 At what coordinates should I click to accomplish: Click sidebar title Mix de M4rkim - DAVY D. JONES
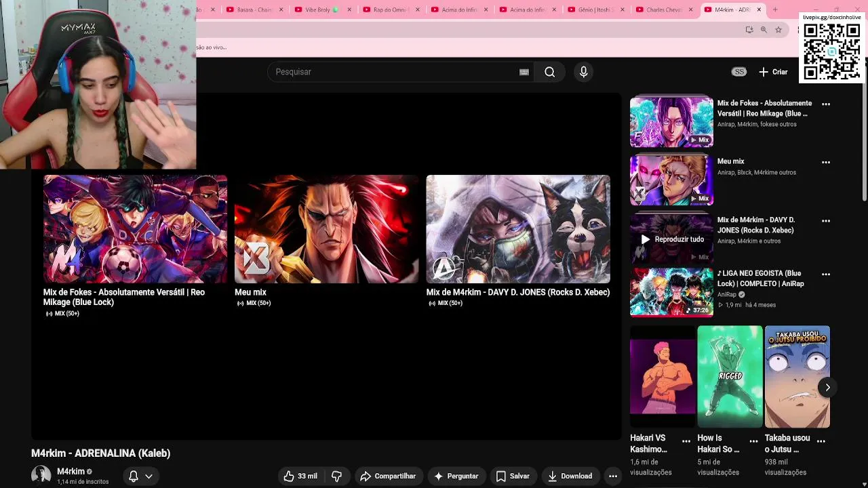click(756, 225)
